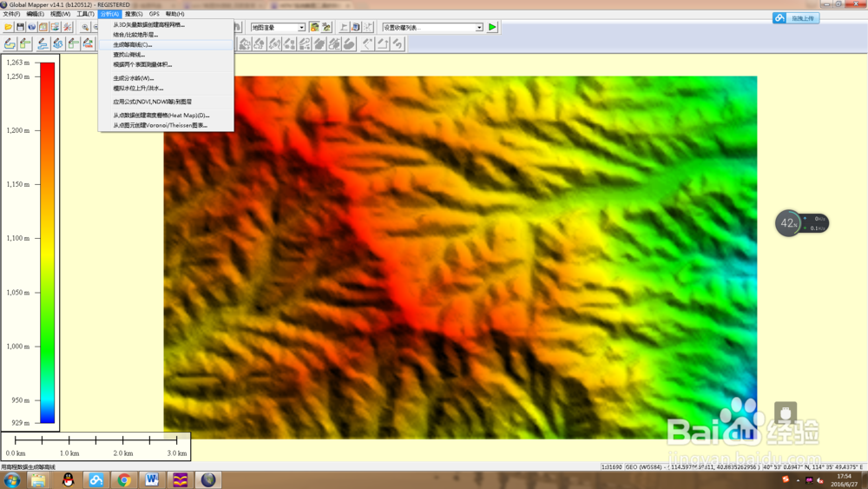This screenshot has height=489, width=868.
Task: Click the create rectangle area digitizer icon
Action: [73, 43]
